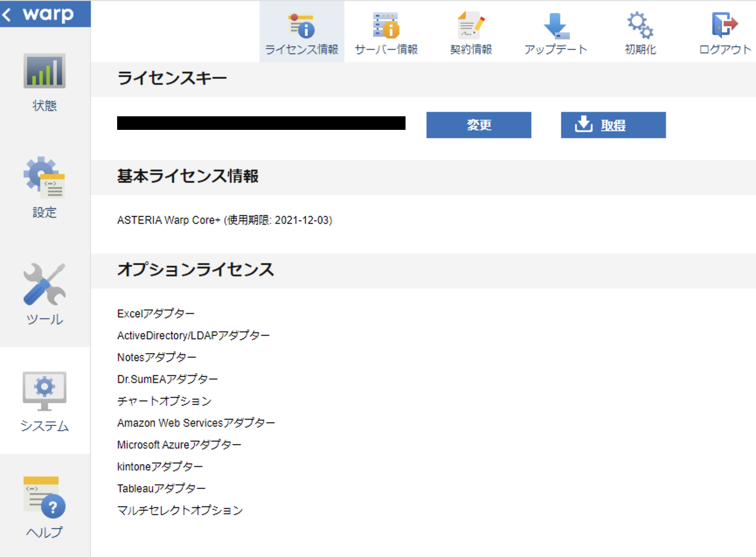The image size is (756, 557).
Task: Click the Tableauアダプター entry
Action: coord(161,488)
